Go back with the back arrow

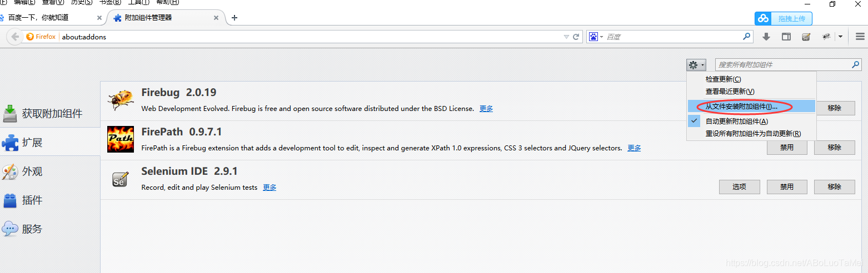[x=15, y=37]
